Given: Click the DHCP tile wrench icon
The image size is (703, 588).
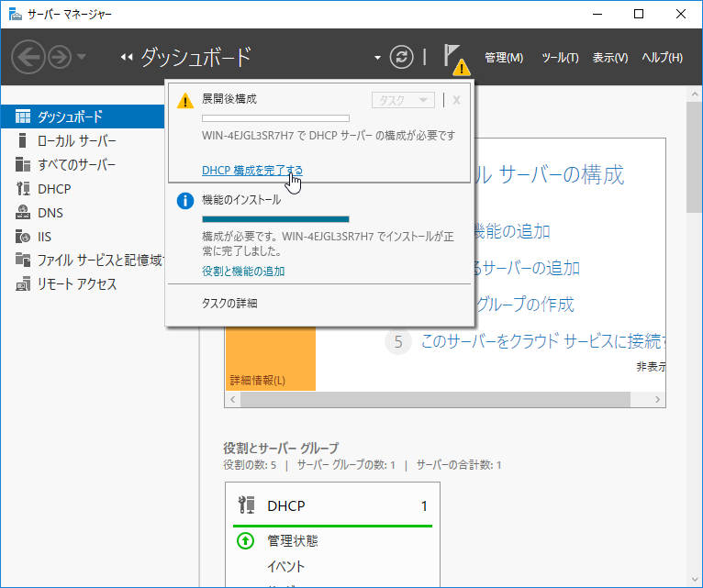Looking at the screenshot, I should [x=247, y=505].
